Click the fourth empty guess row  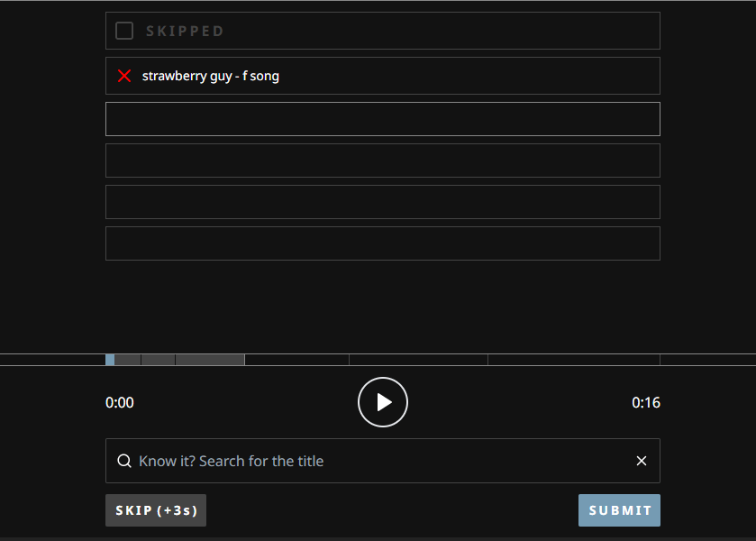click(382, 160)
